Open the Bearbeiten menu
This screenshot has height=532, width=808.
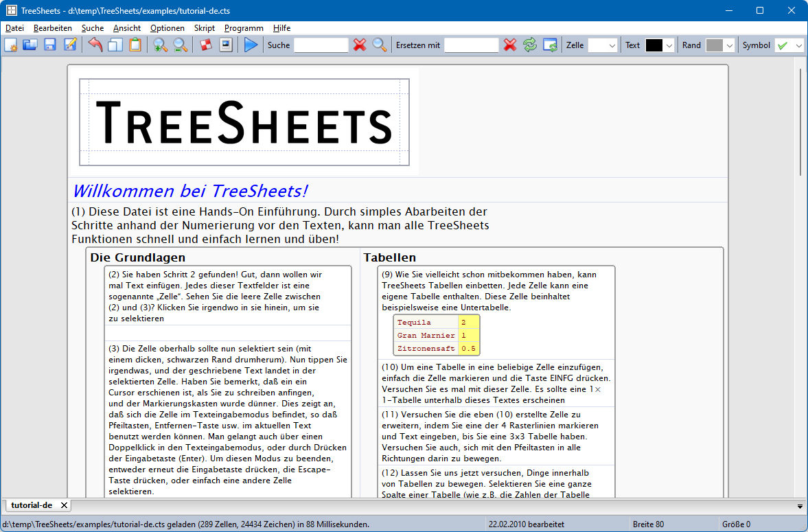53,28
